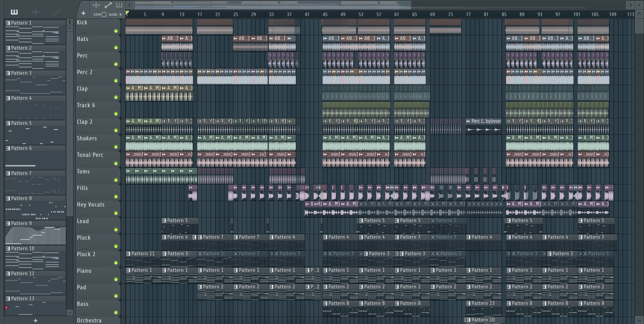Click the pattern picker scroll-down arrow
Image resolution: width=644 pixels, height=324 pixels.
click(70, 313)
